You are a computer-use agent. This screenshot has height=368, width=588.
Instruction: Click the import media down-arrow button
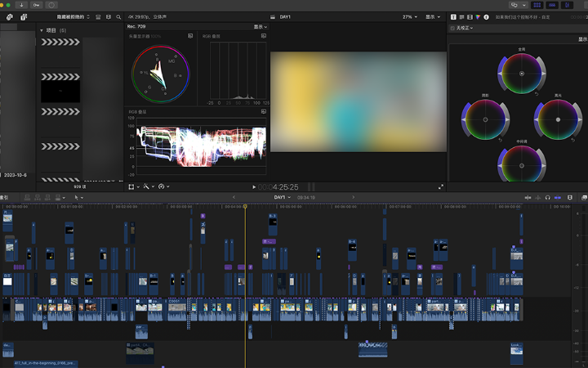22,5
